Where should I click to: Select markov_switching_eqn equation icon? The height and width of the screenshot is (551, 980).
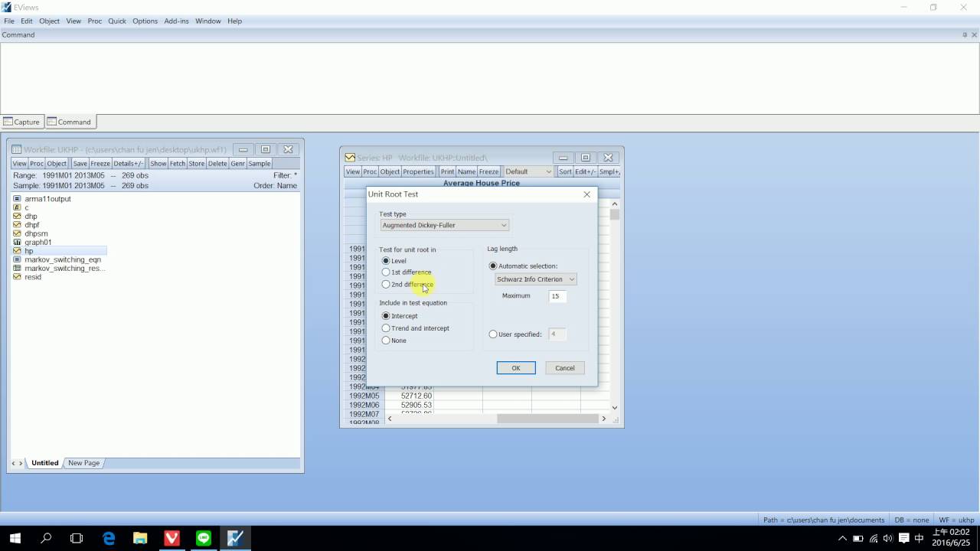pos(17,260)
